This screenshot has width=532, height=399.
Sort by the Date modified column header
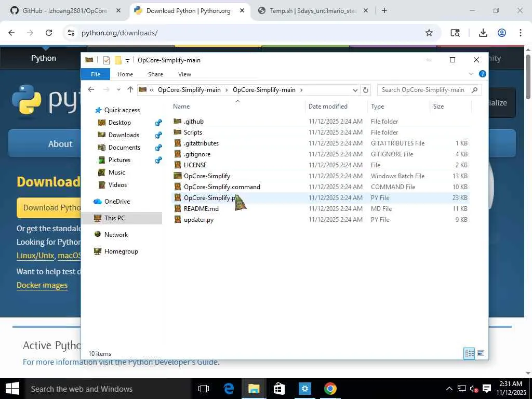click(336, 106)
